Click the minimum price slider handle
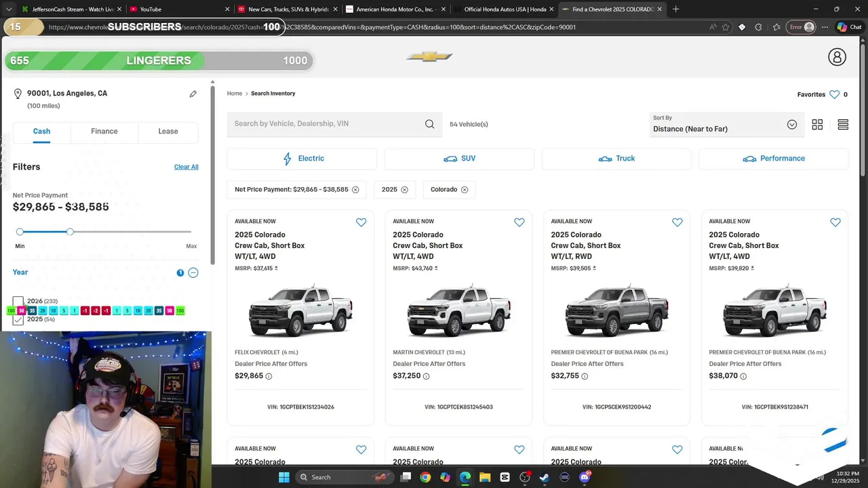Viewport: 868px width, 488px height. point(20,232)
